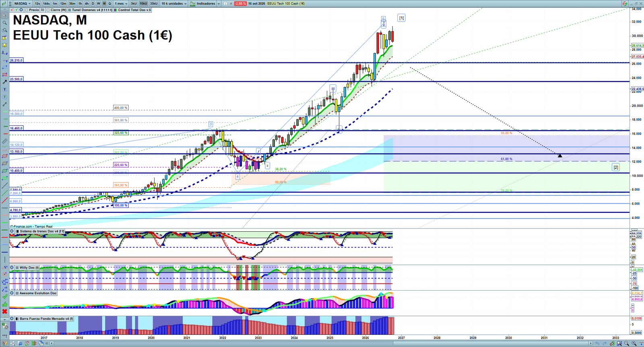Select the line segment drawing tool
Screen dimensions: 644x347
(5, 104)
